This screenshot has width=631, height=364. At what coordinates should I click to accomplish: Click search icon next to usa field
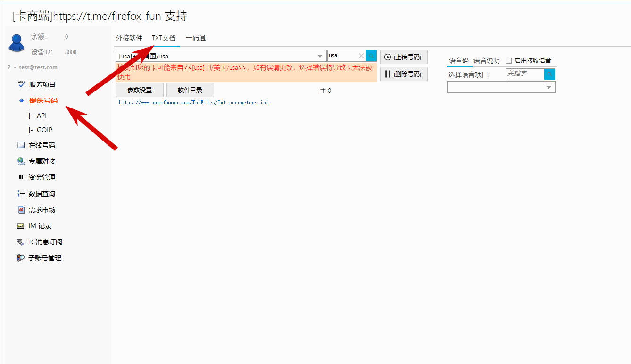pyautogui.click(x=372, y=56)
